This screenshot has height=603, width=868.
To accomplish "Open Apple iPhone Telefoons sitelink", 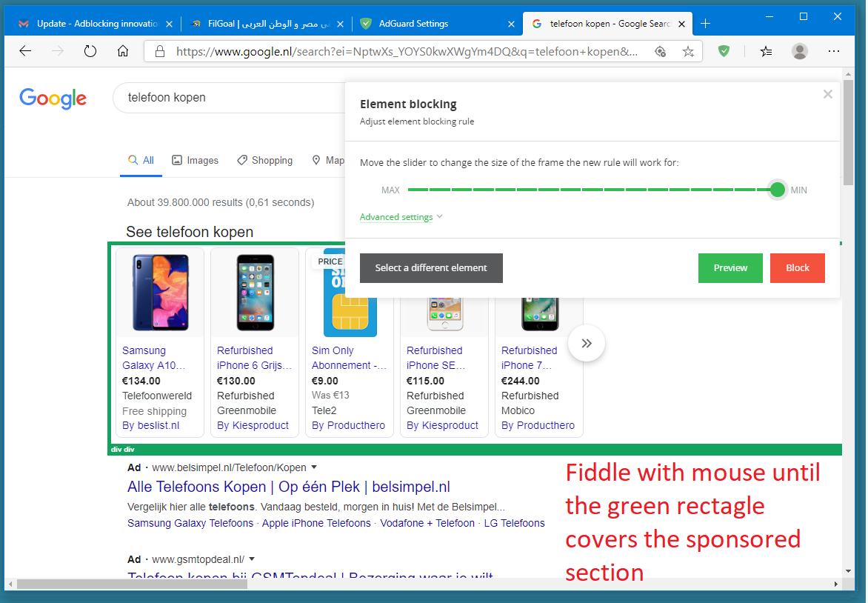I will [x=316, y=523].
